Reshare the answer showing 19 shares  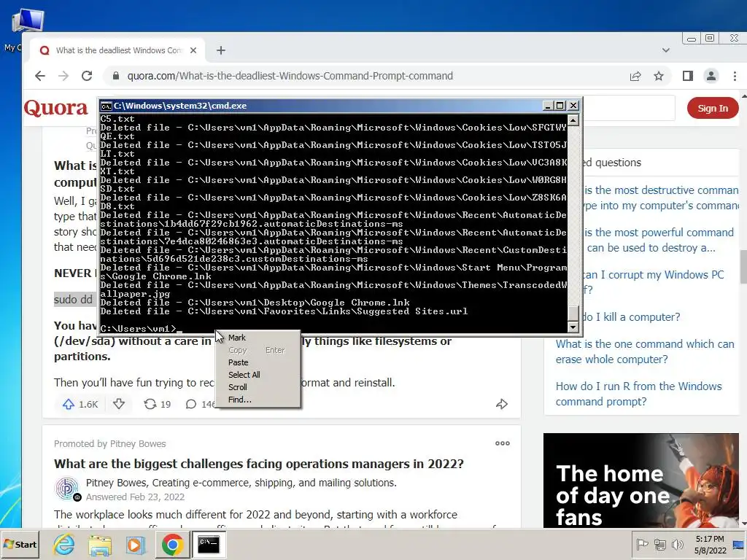click(157, 404)
